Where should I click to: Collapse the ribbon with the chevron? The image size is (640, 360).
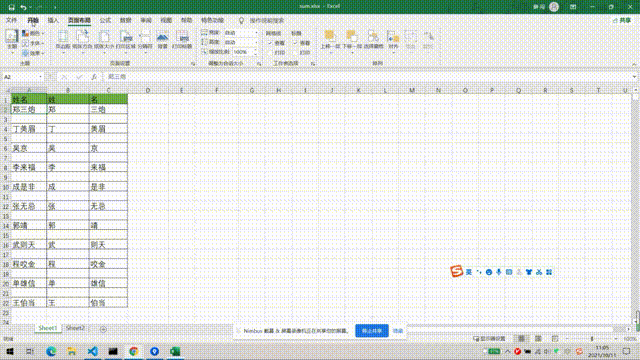[x=634, y=64]
